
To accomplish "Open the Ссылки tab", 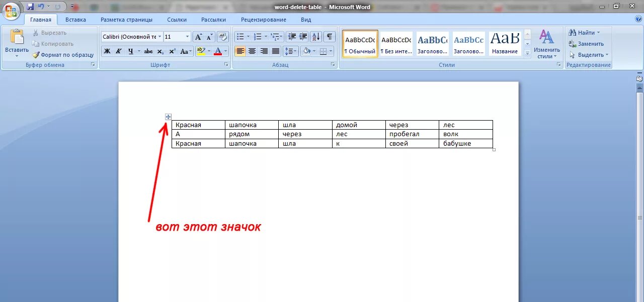I will (x=177, y=20).
